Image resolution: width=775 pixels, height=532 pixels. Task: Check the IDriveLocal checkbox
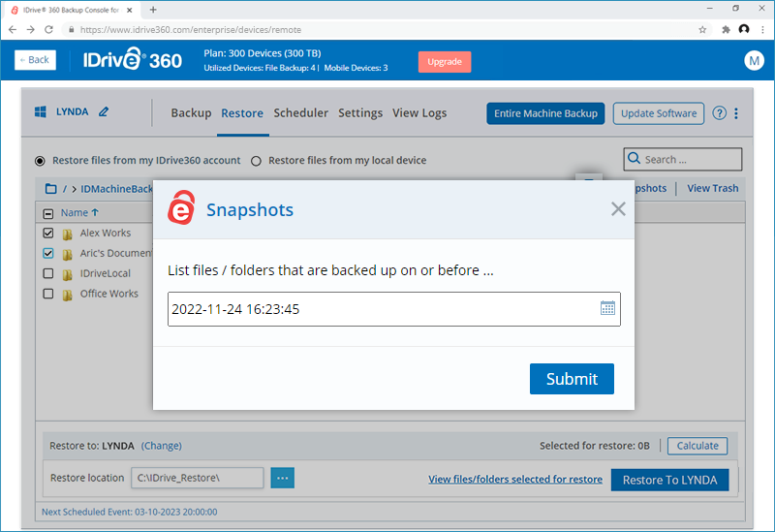tap(47, 273)
